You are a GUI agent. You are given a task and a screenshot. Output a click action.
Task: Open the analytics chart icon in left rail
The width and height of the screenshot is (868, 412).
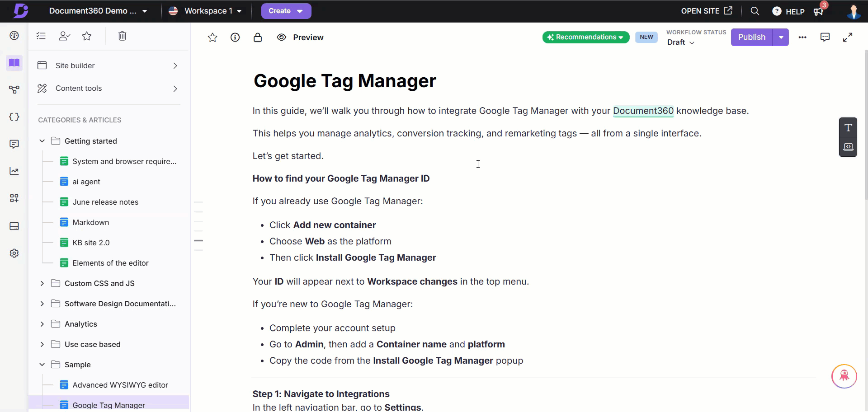[x=14, y=171]
